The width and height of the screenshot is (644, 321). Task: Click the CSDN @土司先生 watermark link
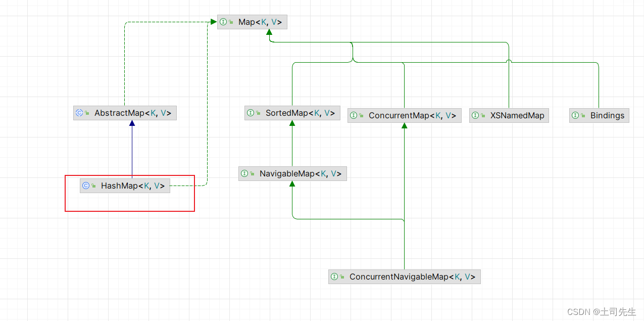pyautogui.click(x=601, y=311)
